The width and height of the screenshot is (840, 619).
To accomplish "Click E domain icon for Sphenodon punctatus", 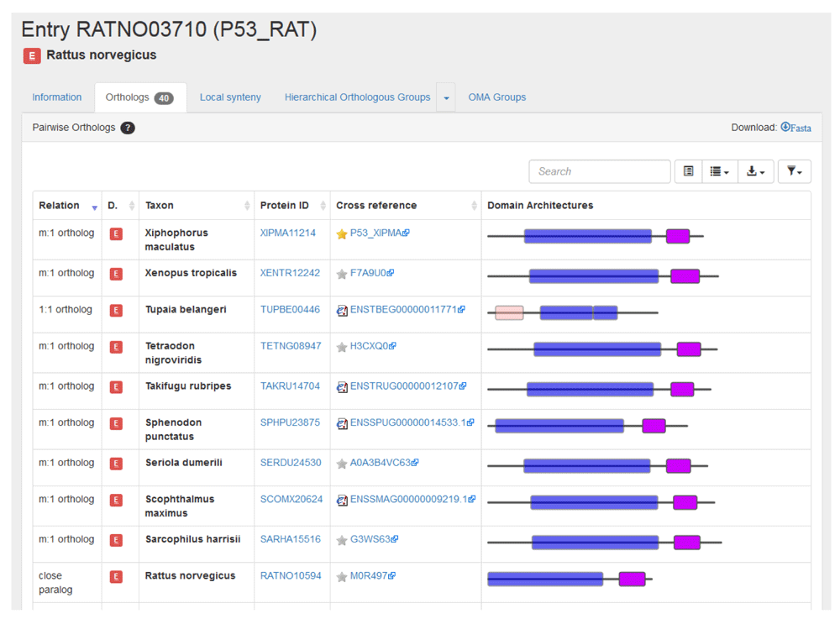I will (116, 423).
